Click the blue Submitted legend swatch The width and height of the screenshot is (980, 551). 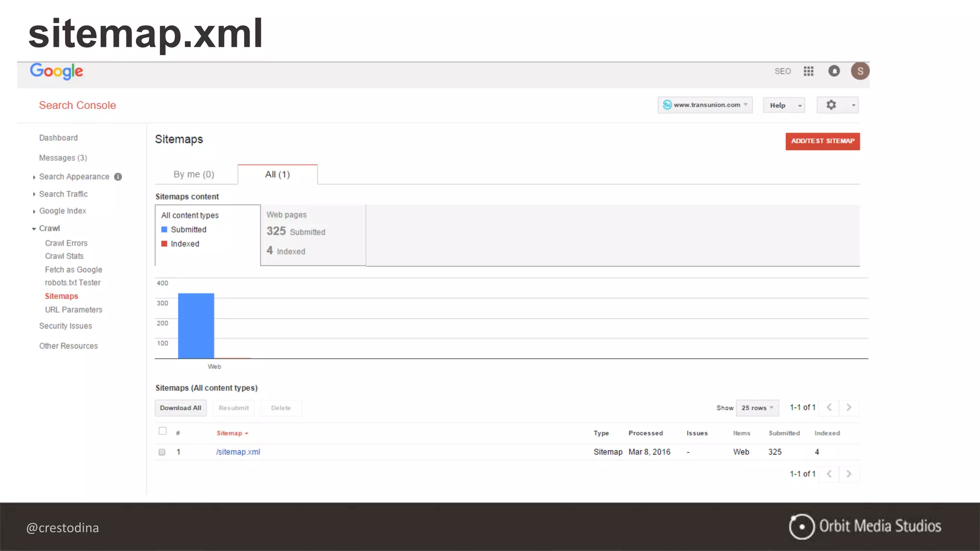click(164, 230)
